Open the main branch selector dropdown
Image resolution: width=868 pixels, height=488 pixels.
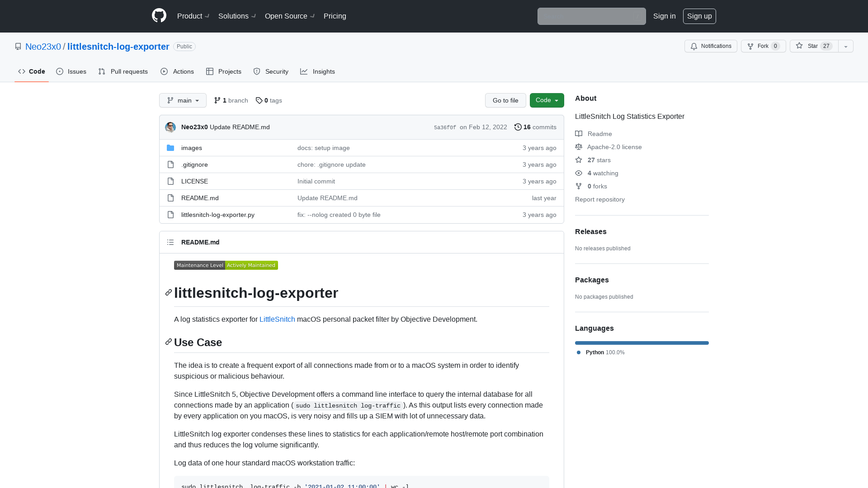[183, 100]
